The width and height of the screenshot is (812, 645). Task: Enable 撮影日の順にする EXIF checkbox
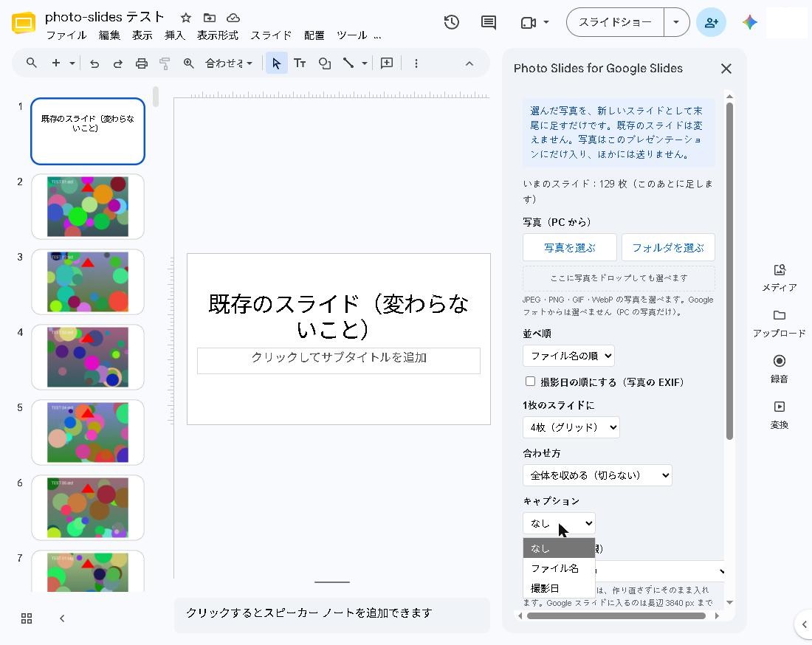coord(530,382)
